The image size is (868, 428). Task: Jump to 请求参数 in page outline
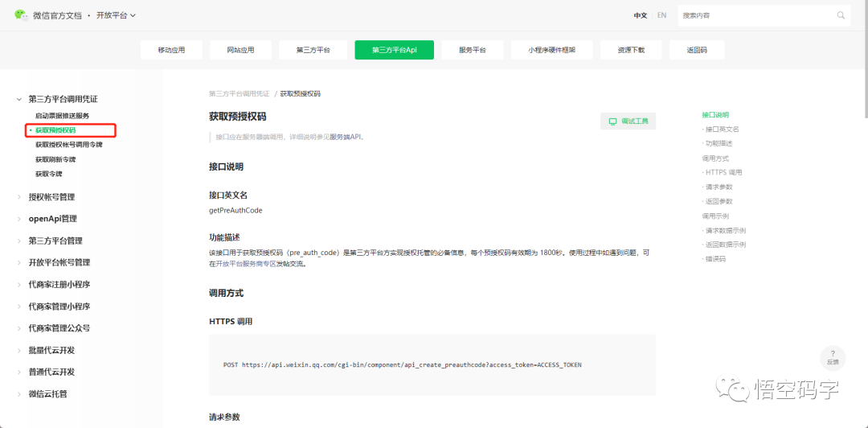click(x=719, y=187)
